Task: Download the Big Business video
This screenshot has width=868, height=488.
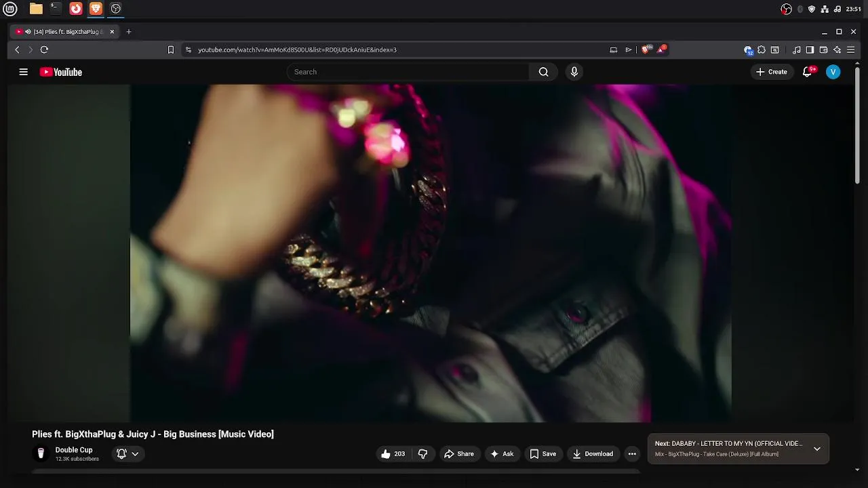Action: click(593, 454)
